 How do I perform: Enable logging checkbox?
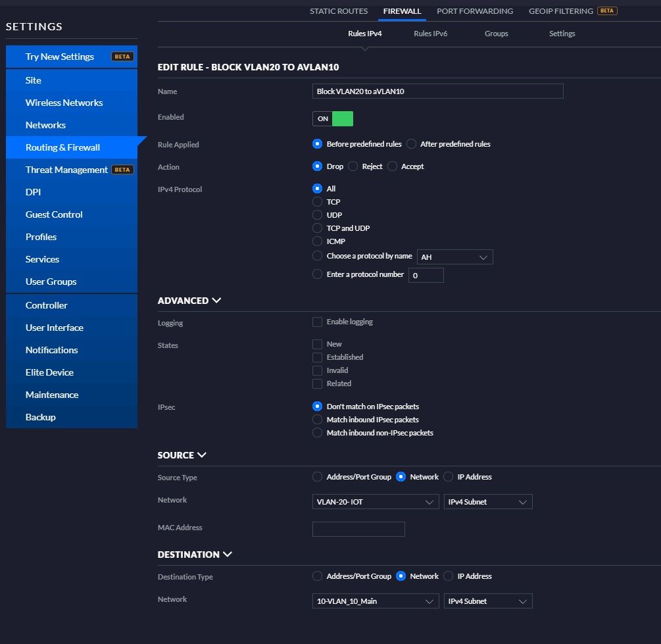click(318, 322)
